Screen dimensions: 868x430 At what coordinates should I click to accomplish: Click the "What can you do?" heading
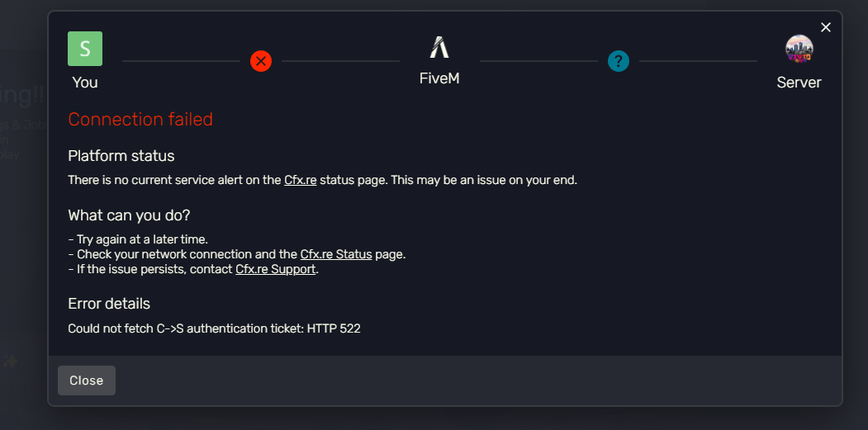point(129,215)
